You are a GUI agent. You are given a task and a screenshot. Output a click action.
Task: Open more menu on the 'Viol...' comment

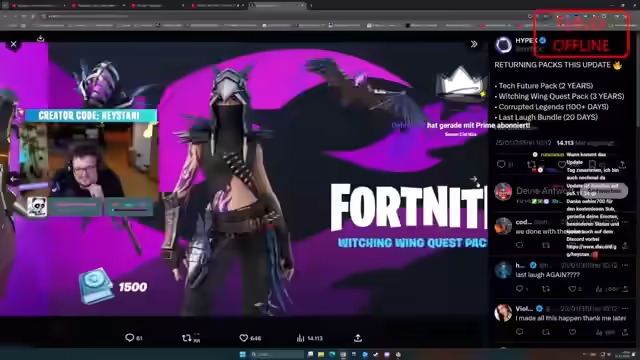pos(625,309)
